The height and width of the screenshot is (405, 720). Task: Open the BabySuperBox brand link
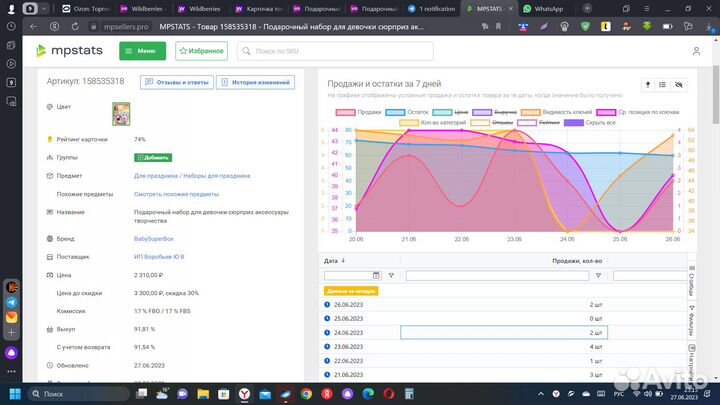tap(154, 239)
